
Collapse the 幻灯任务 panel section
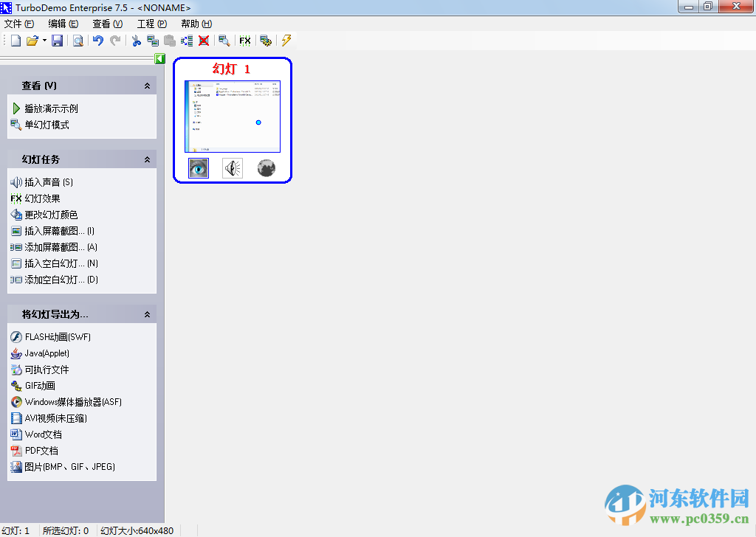tap(147, 159)
